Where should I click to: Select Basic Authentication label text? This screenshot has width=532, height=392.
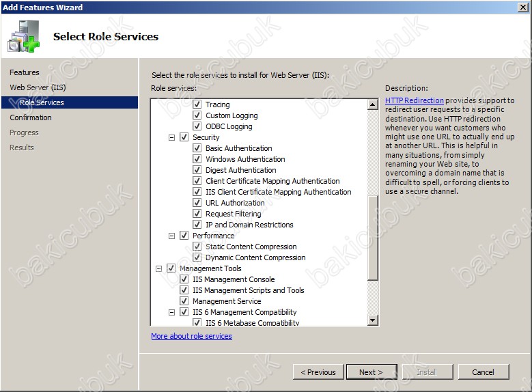(x=238, y=148)
